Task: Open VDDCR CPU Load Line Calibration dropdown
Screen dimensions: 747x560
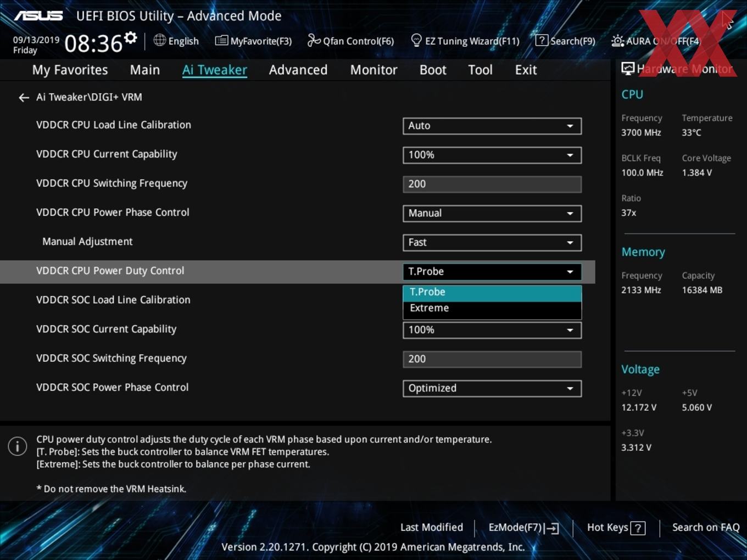Action: point(492,126)
